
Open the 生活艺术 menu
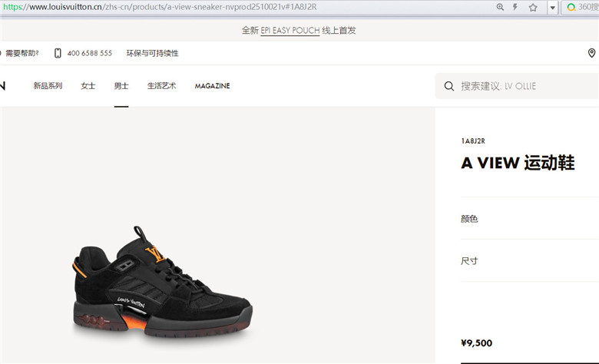[161, 86]
